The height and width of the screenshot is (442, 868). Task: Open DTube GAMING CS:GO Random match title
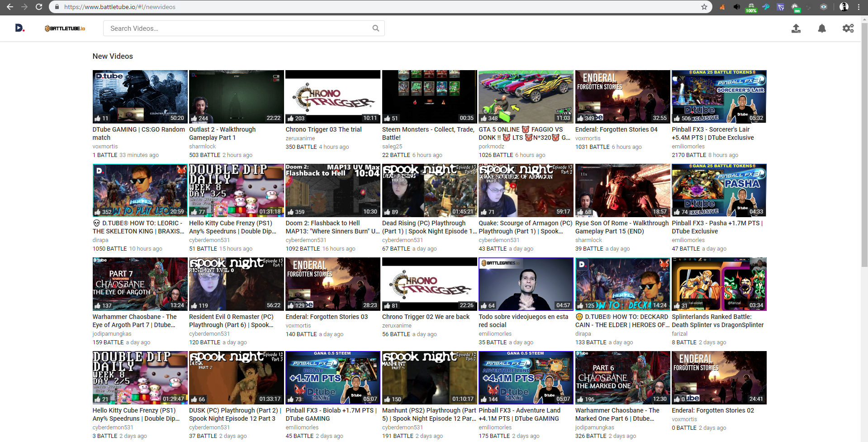point(139,133)
